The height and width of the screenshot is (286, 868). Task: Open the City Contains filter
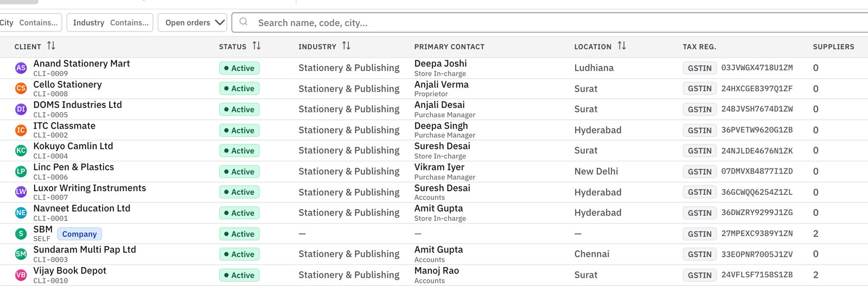29,23
